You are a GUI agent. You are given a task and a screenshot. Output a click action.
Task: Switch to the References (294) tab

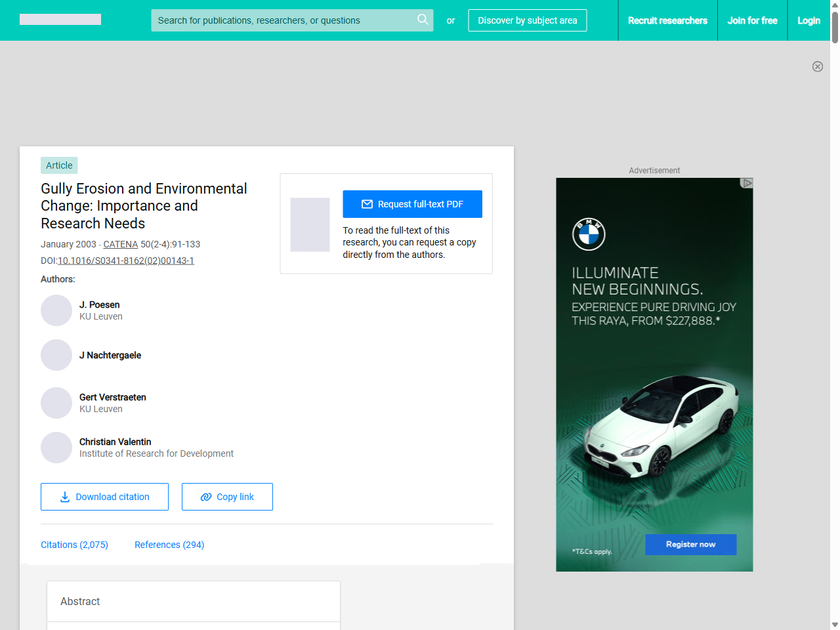(169, 545)
